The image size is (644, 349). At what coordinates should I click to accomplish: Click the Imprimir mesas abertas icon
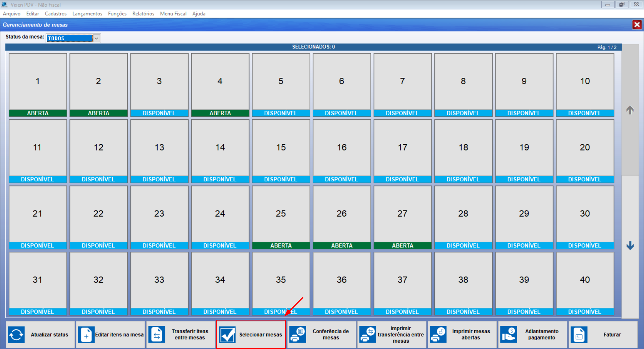(438, 335)
